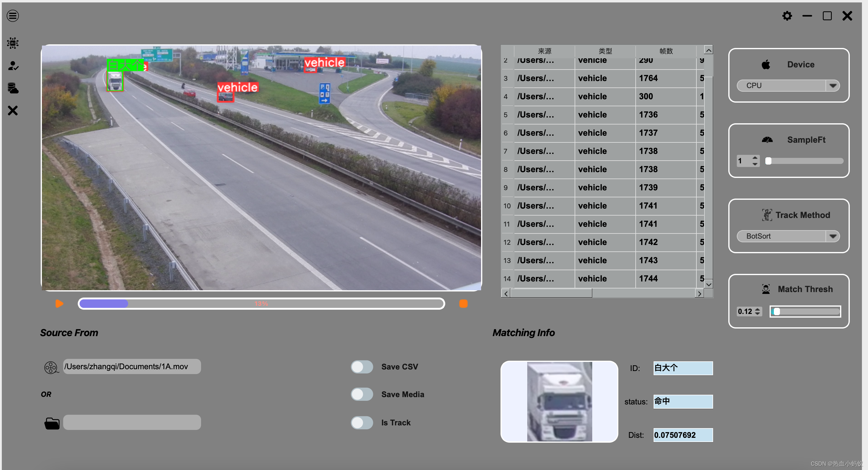Image resolution: width=868 pixels, height=470 pixels.
Task: Click the 类型 column header
Action: pyautogui.click(x=605, y=51)
